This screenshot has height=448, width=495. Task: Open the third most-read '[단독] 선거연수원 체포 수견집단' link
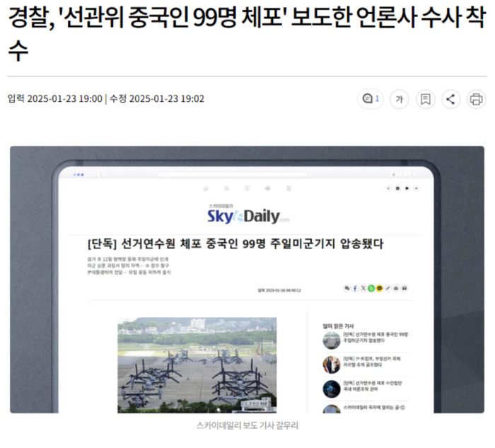375,388
